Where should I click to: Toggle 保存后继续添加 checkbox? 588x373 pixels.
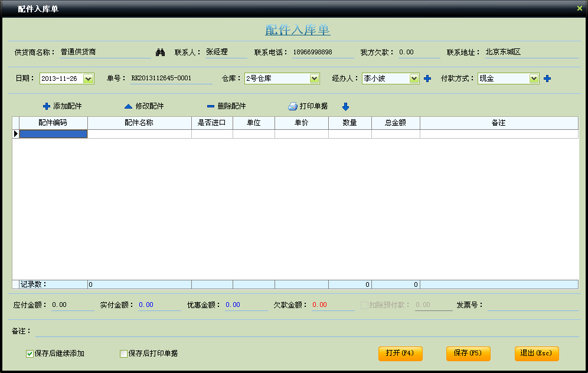pos(30,354)
